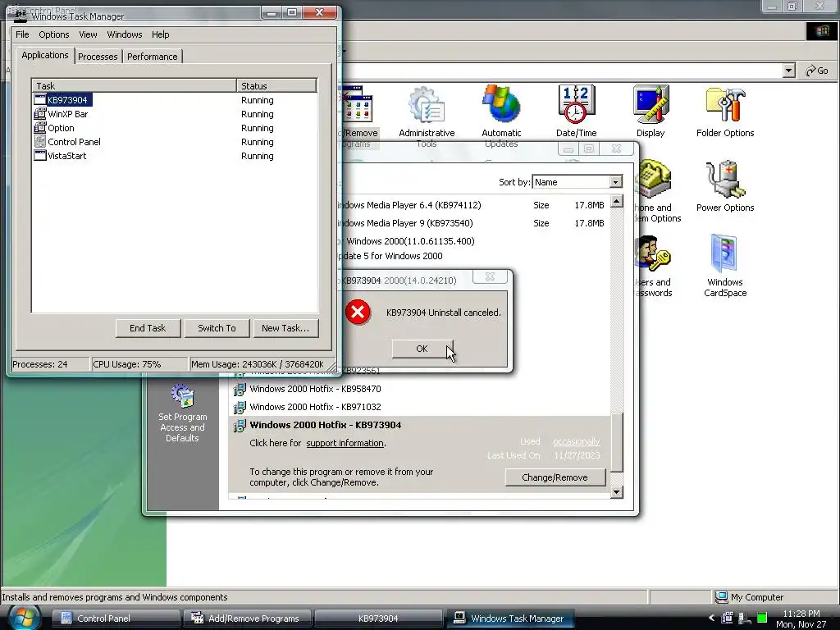Viewport: 840px width, 630px height.
Task: Click the Windows flag logo in Control Panel toolbar
Action: tap(822, 32)
